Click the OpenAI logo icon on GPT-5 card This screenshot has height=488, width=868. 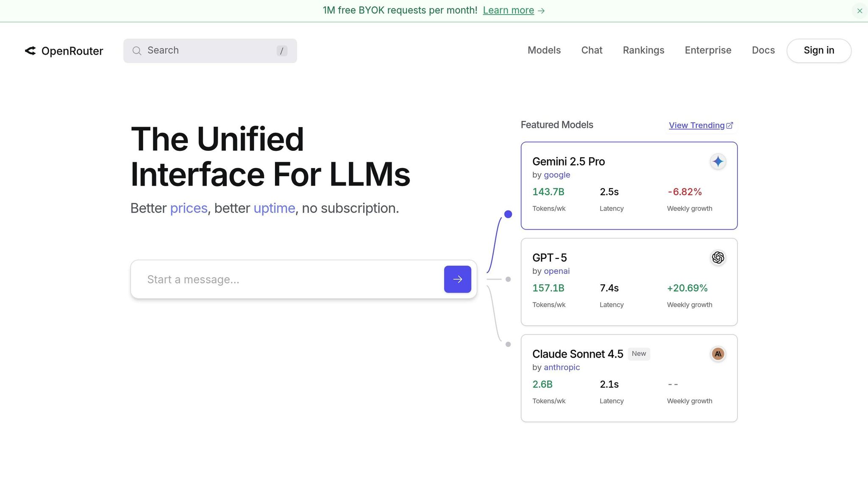(x=718, y=258)
